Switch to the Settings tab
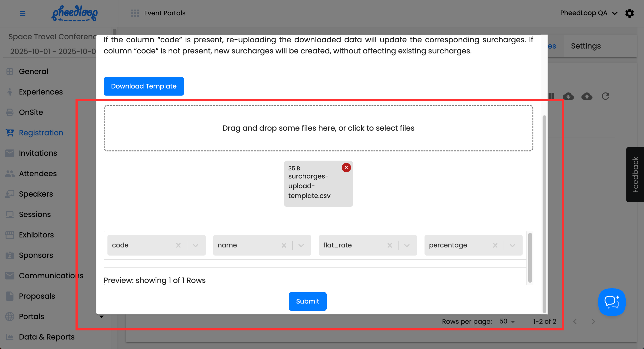Screen dimensions: 644x349 pos(585,46)
